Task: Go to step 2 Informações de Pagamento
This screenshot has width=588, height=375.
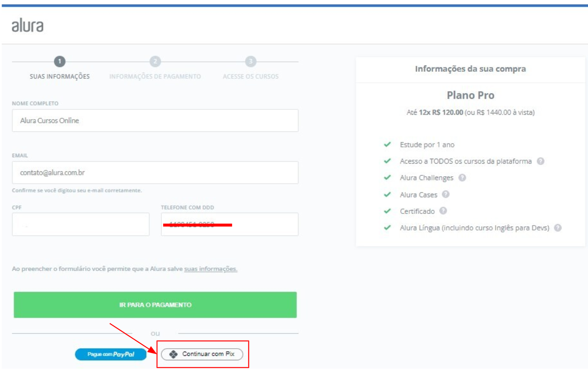Action: (x=155, y=62)
